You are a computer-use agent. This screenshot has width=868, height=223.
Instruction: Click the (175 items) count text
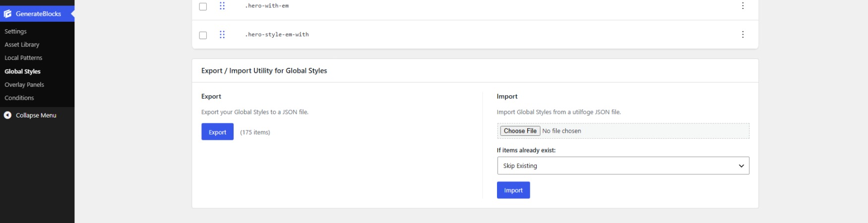[255, 132]
